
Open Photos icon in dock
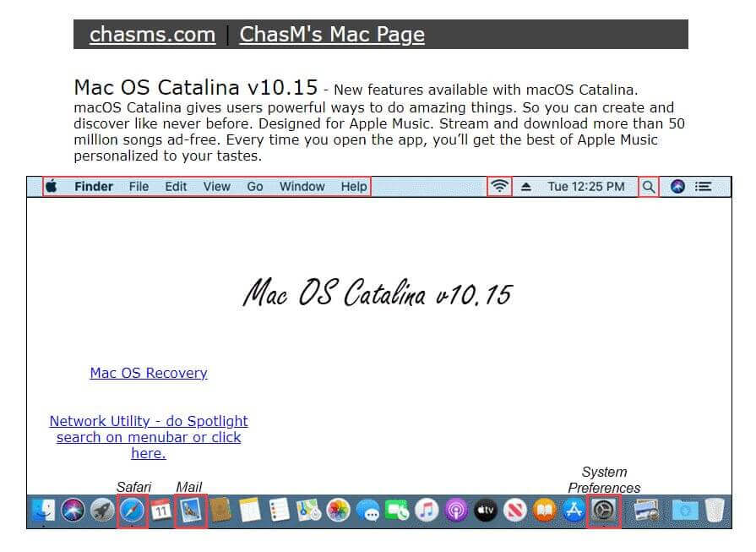339,511
